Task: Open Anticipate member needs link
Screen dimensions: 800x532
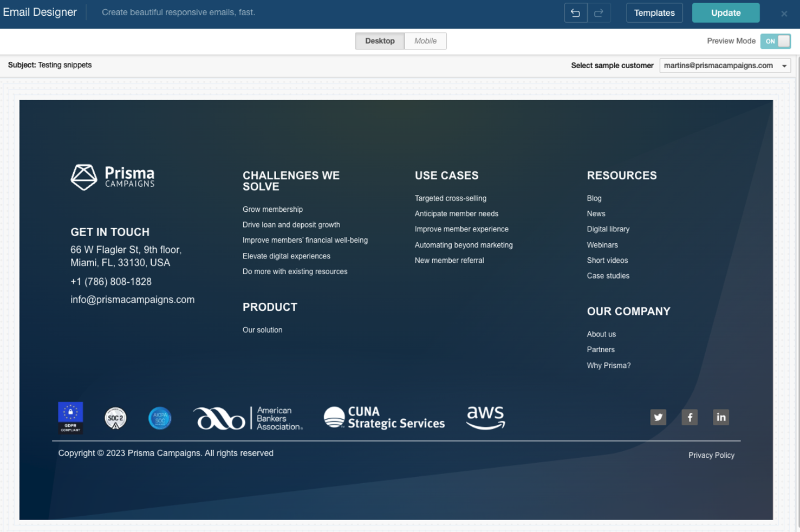Action: click(457, 213)
